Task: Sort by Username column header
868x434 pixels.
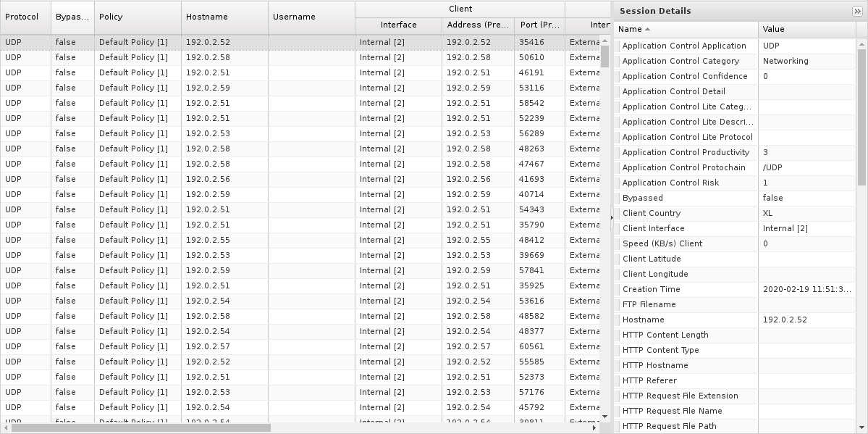Action: pyautogui.click(x=312, y=17)
